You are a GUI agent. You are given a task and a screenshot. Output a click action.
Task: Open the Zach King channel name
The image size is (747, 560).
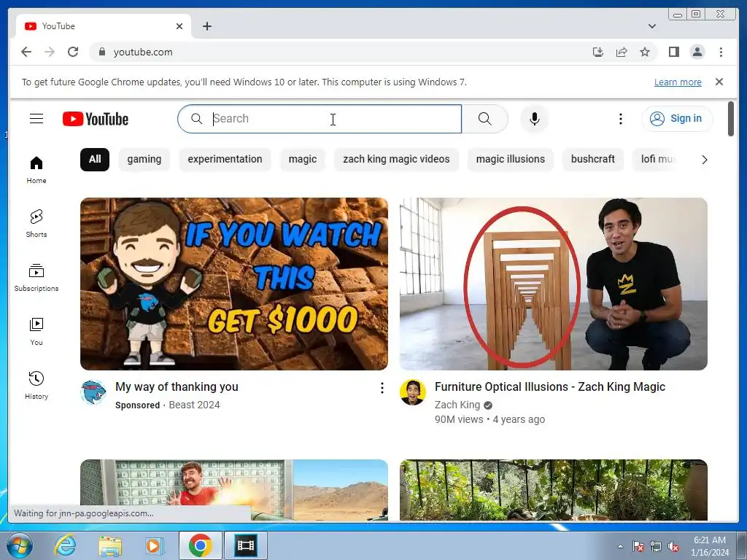click(x=457, y=405)
